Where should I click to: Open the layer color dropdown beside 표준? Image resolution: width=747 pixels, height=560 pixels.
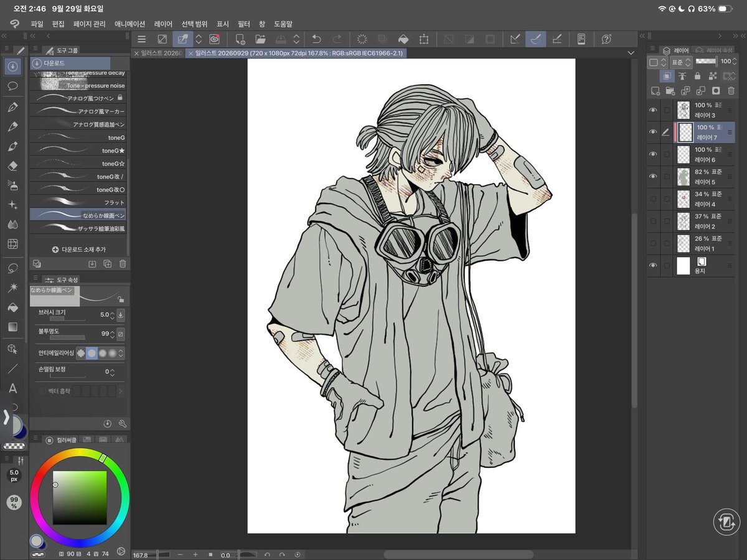[657, 62]
